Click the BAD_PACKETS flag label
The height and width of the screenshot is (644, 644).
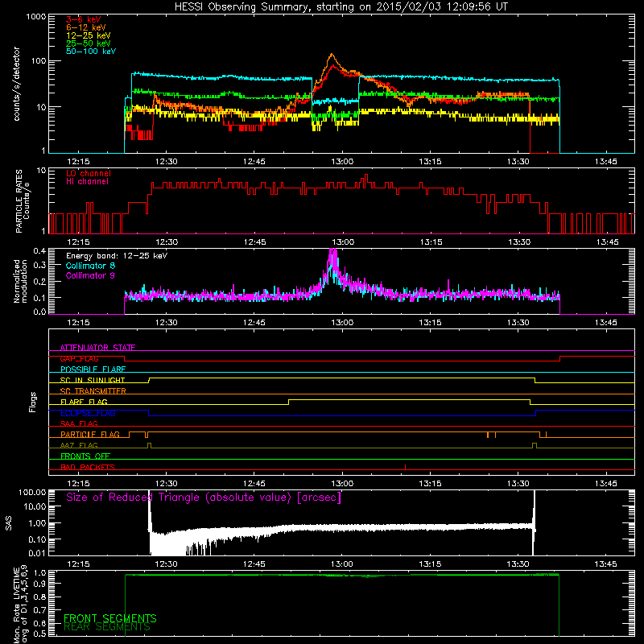(x=88, y=467)
